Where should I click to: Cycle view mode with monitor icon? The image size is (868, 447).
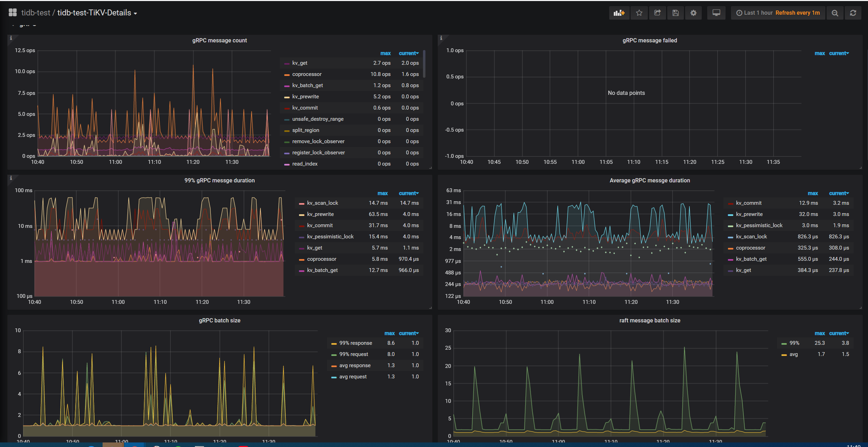[x=716, y=13]
